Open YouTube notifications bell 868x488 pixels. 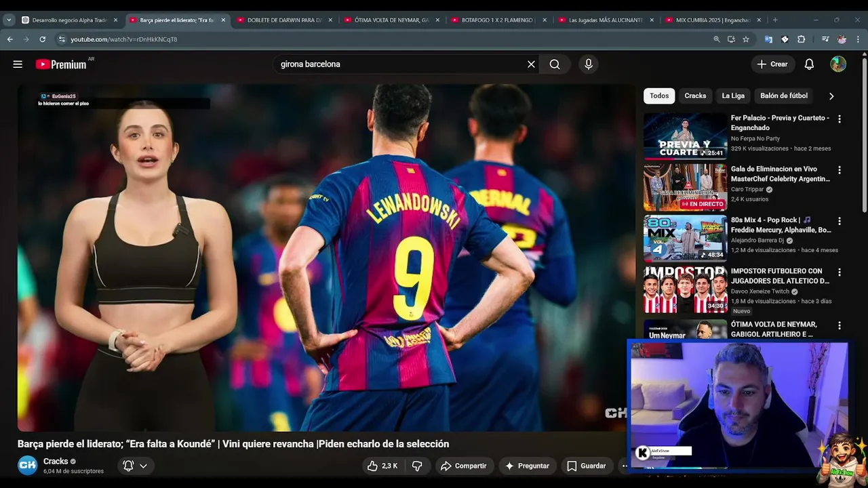[x=809, y=64]
